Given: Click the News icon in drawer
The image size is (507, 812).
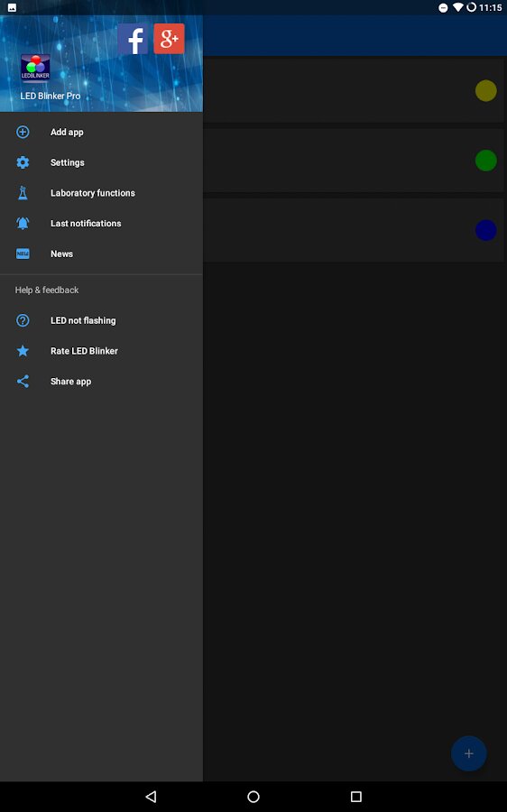Looking at the screenshot, I should pyautogui.click(x=23, y=254).
